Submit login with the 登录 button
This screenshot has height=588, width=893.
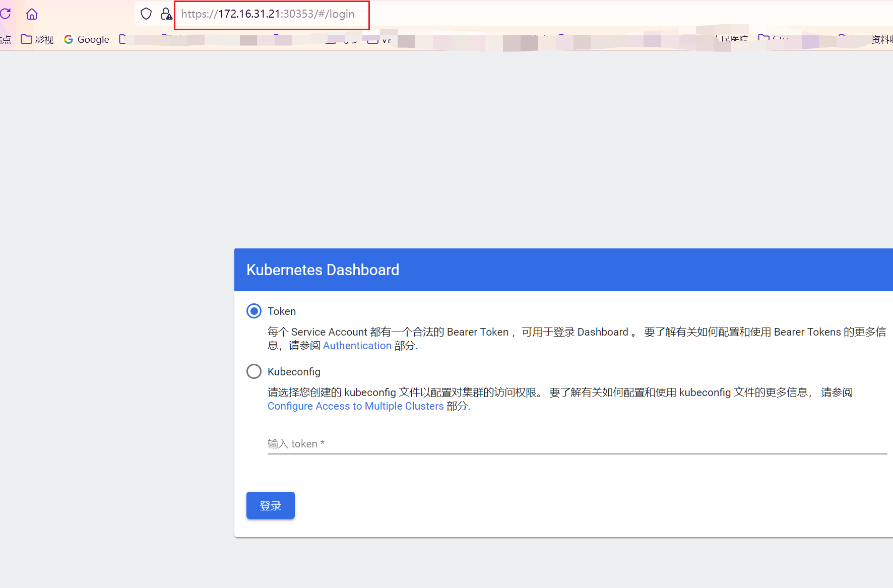271,505
